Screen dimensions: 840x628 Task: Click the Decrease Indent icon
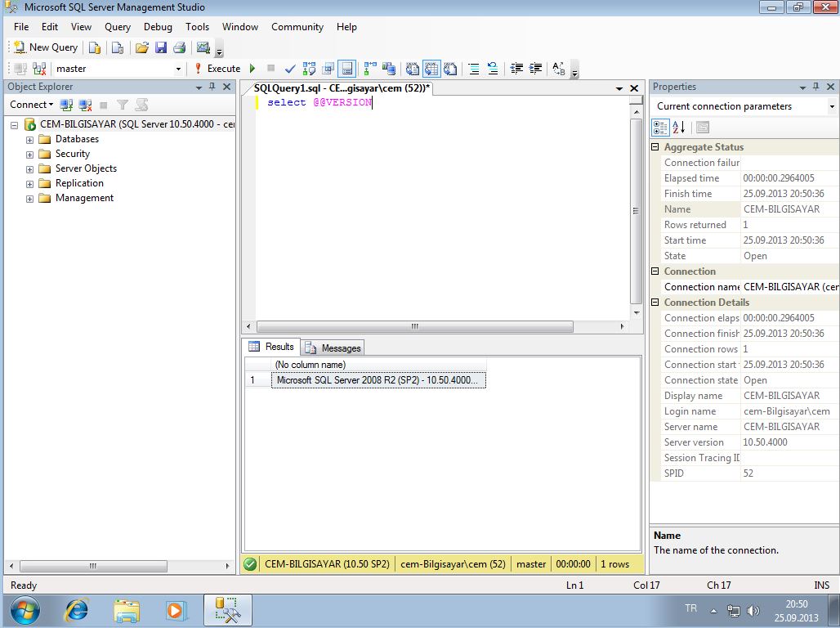tap(516, 69)
